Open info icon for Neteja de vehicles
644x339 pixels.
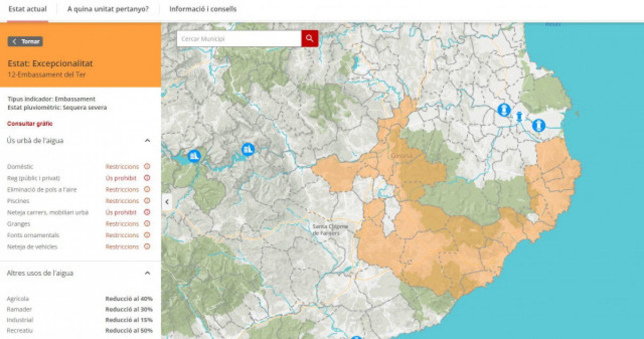pos(147,247)
